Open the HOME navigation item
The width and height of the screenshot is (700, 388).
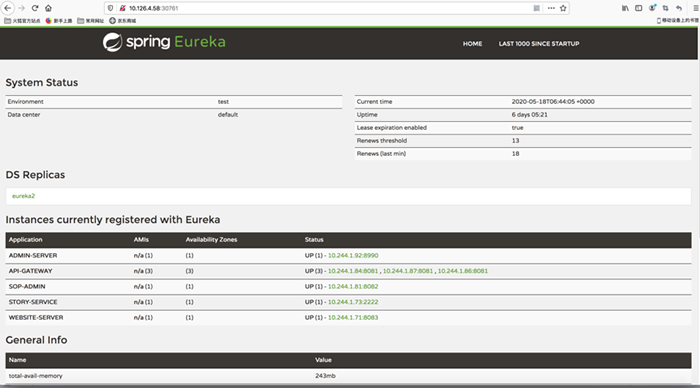pos(472,44)
